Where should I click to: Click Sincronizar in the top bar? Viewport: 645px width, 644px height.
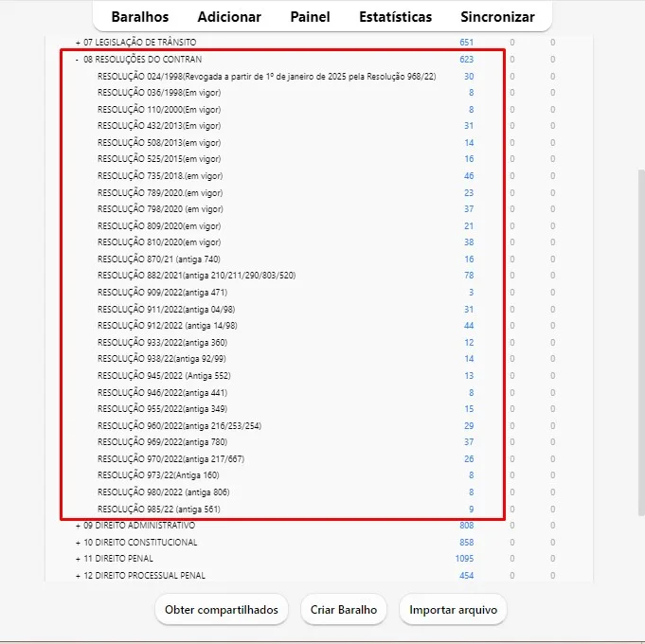[497, 17]
